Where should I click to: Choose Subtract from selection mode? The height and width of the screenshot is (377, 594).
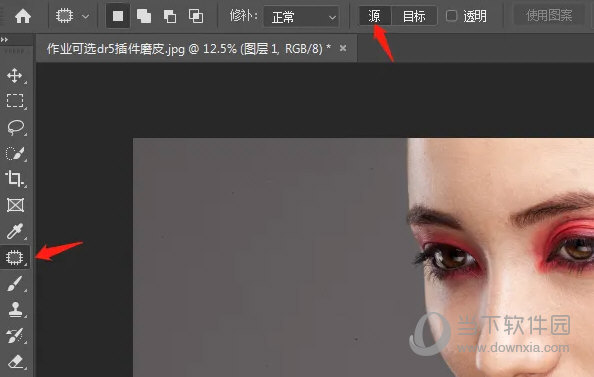(170, 16)
